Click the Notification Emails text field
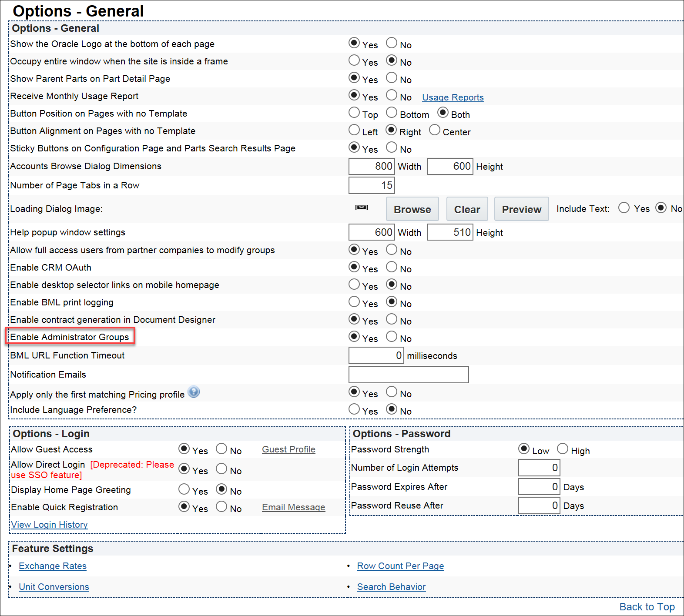Screen dimensions: 684x616 [x=409, y=375]
